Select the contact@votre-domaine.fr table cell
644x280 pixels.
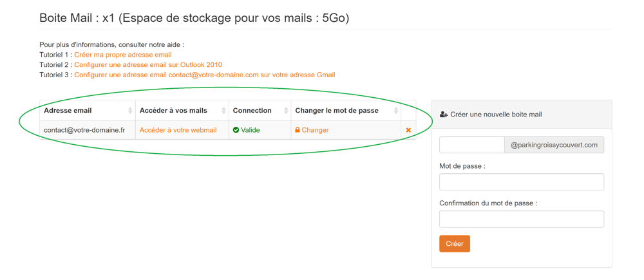[84, 130]
